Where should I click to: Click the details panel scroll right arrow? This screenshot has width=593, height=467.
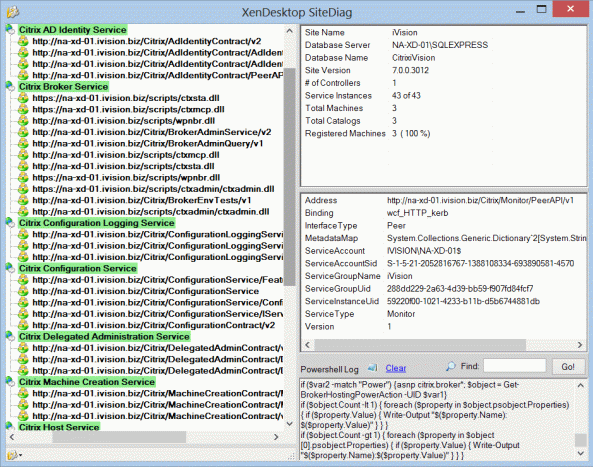[x=580, y=345]
